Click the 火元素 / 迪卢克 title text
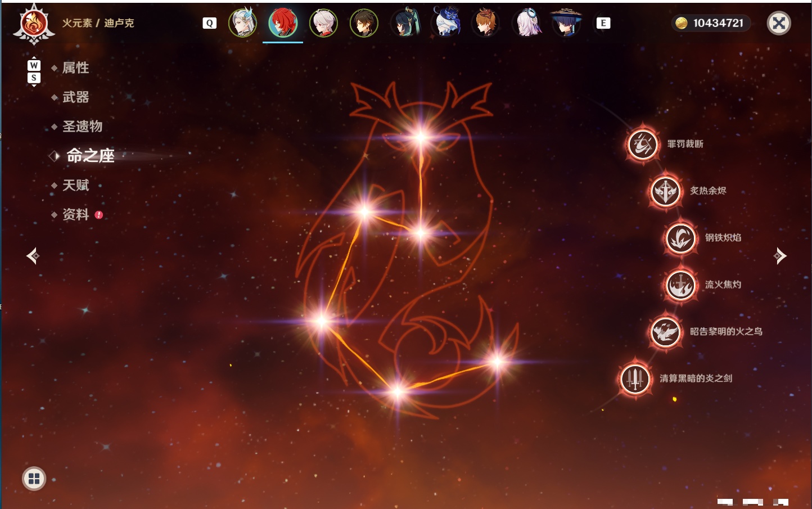812x509 pixels. coord(98,23)
